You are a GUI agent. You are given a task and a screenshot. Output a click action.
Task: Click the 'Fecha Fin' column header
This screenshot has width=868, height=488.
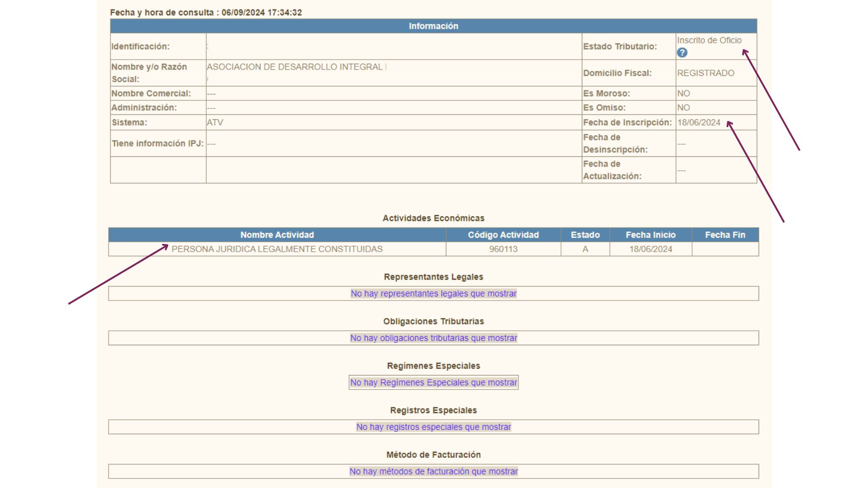[x=725, y=235]
